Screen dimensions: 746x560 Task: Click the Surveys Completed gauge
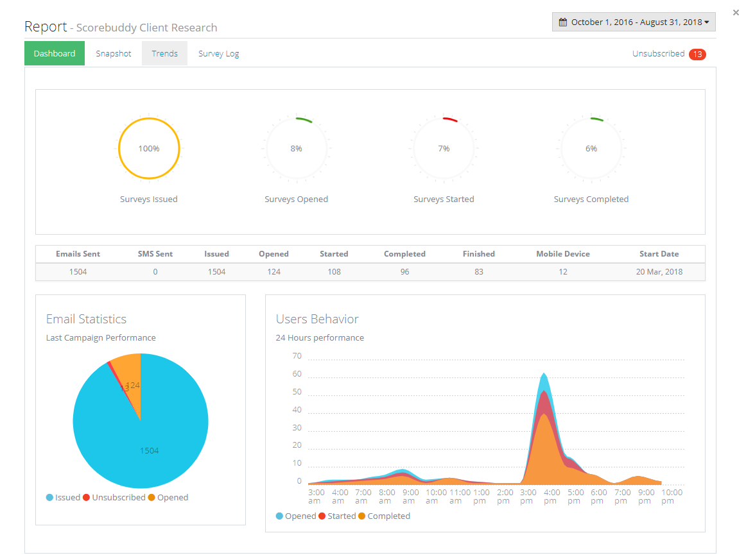click(x=591, y=148)
